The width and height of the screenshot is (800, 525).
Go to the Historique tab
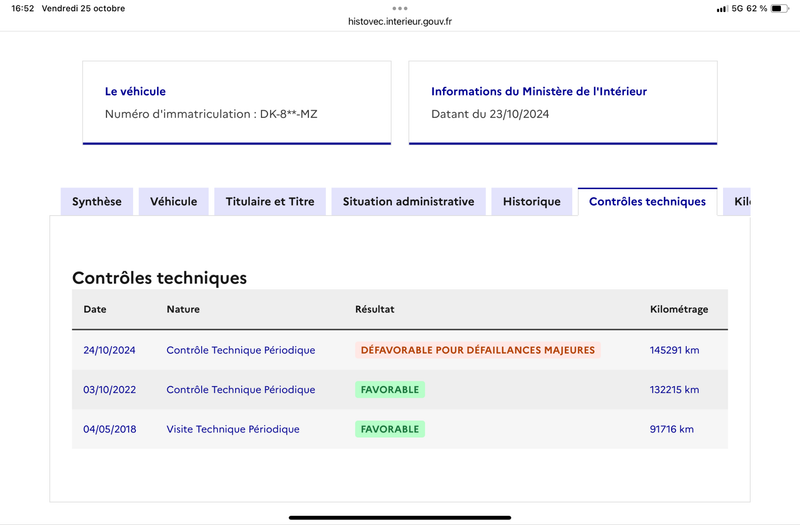point(532,202)
